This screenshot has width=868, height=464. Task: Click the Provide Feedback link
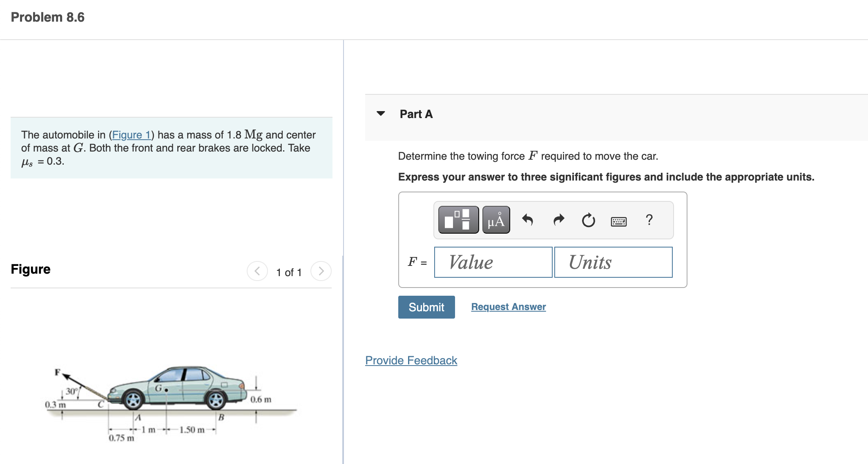tap(411, 360)
